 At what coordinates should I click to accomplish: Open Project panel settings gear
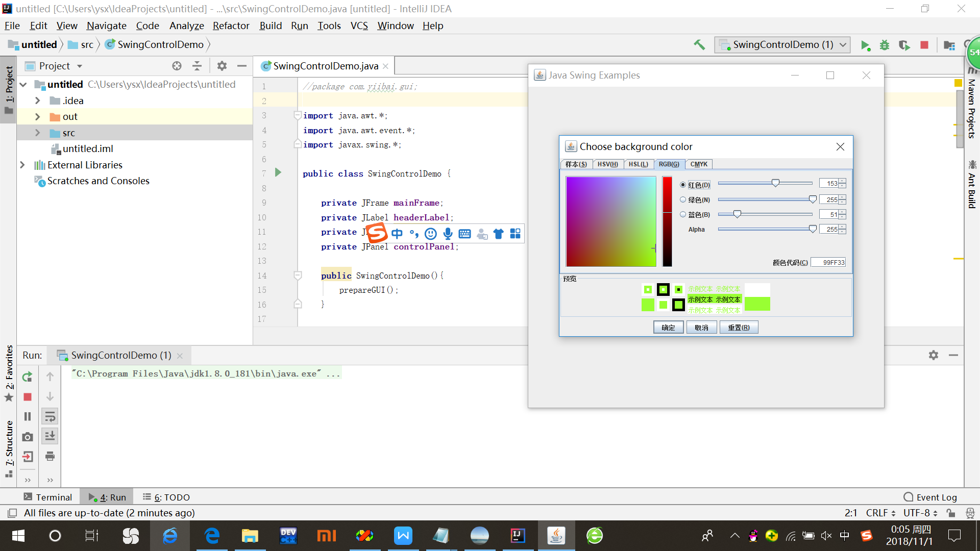click(222, 65)
